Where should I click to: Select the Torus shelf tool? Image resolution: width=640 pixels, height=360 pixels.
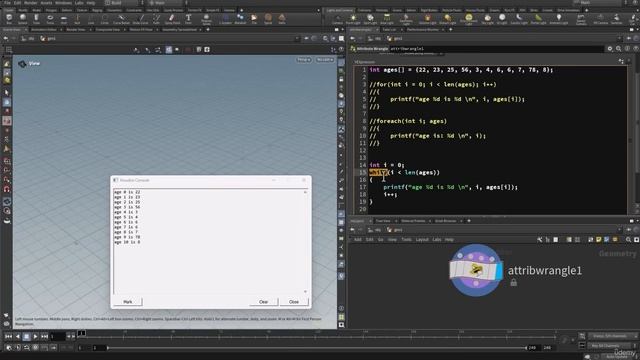pos(50,19)
